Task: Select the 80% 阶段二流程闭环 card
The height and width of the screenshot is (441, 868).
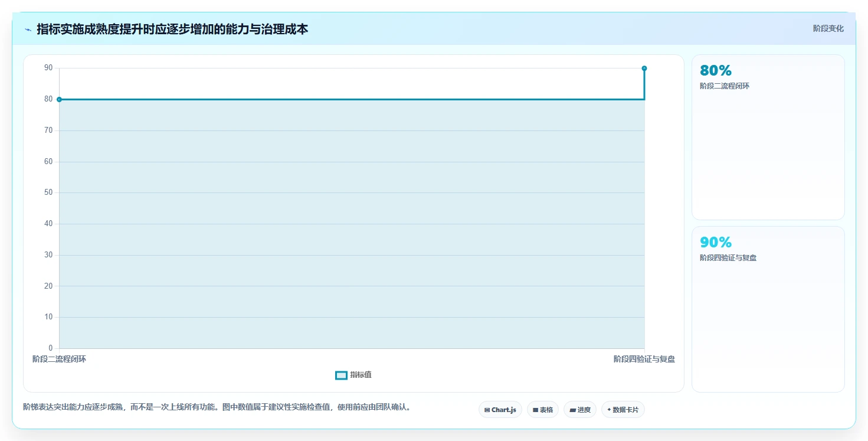Action: 768,137
